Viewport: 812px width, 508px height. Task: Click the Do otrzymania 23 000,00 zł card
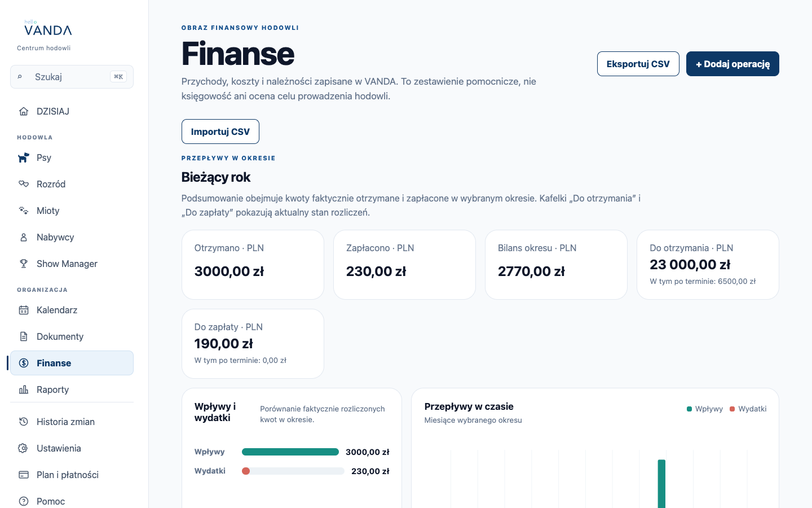pos(708,265)
